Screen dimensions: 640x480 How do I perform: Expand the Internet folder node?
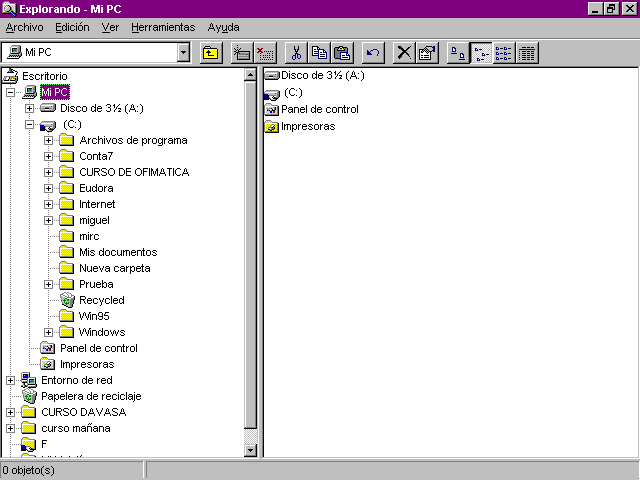(x=49, y=204)
